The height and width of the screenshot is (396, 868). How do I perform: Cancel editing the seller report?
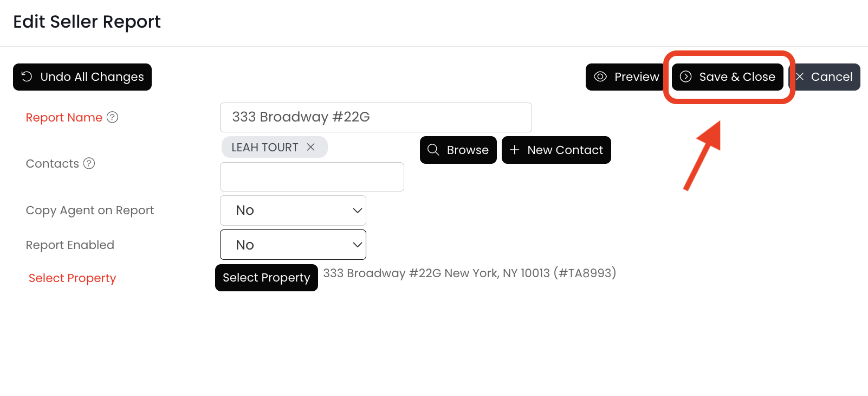tap(825, 77)
